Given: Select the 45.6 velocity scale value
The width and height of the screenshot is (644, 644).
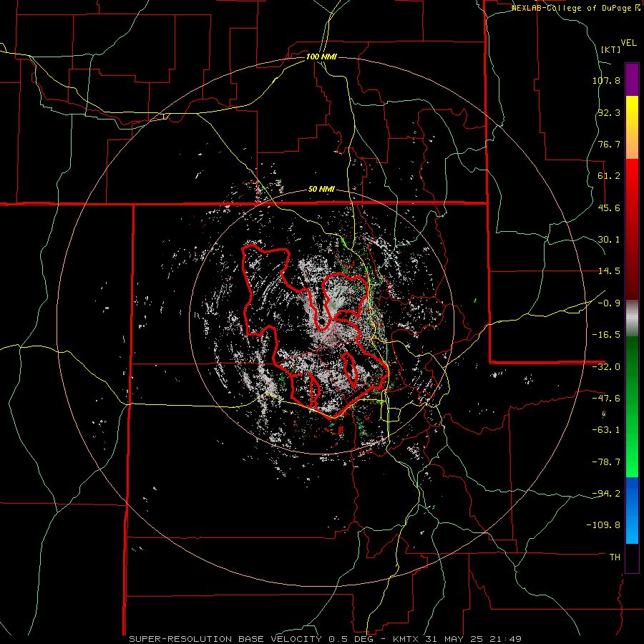Looking at the screenshot, I should click(x=609, y=208).
